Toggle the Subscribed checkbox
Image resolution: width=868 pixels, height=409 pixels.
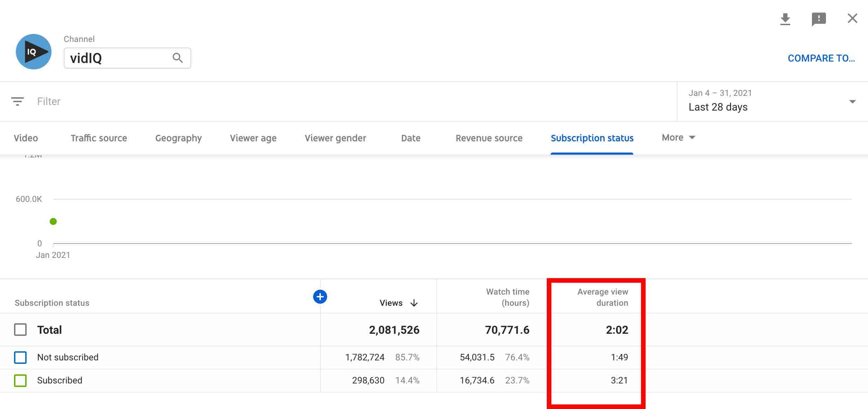coord(20,380)
